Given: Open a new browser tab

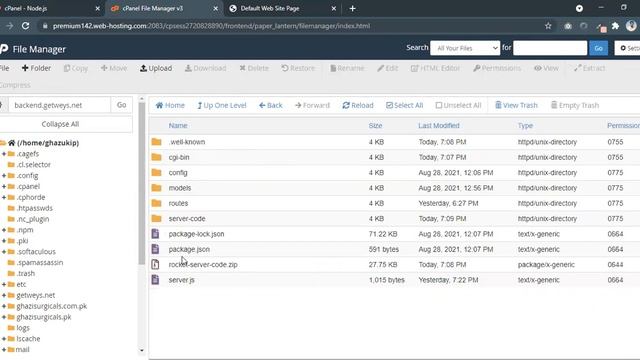Looking at the screenshot, I should (x=352, y=8).
